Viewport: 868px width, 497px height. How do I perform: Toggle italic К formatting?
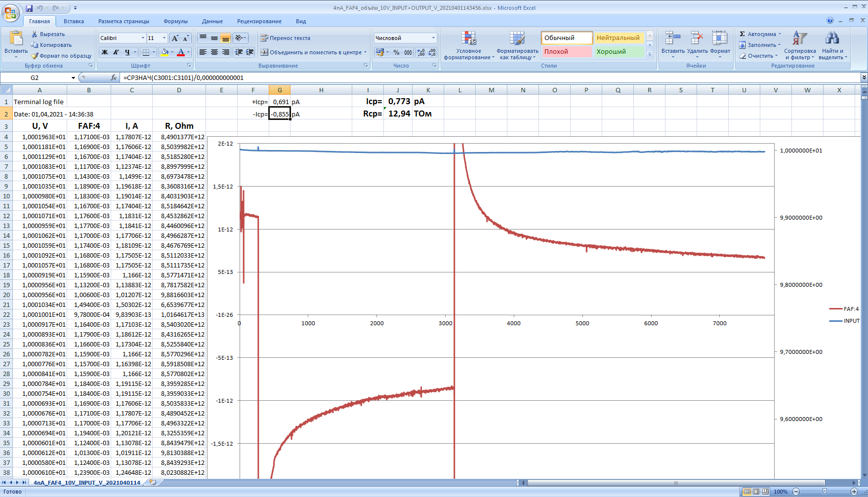116,52
